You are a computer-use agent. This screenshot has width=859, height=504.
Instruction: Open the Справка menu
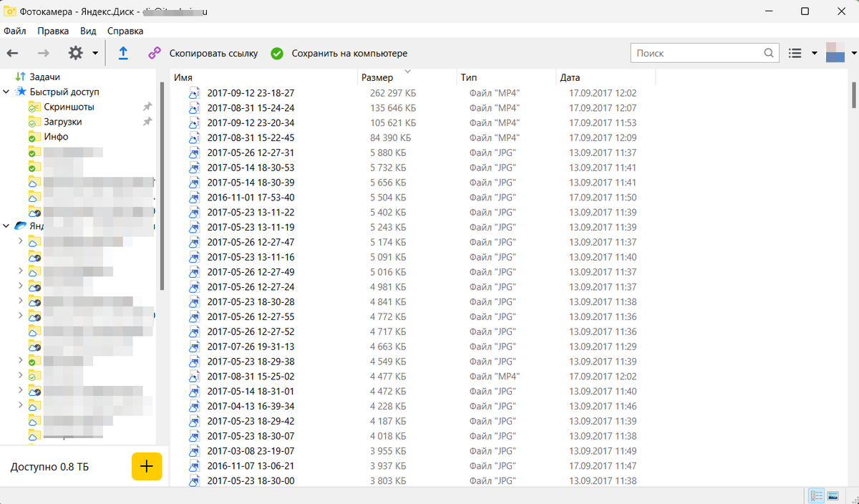(x=125, y=31)
